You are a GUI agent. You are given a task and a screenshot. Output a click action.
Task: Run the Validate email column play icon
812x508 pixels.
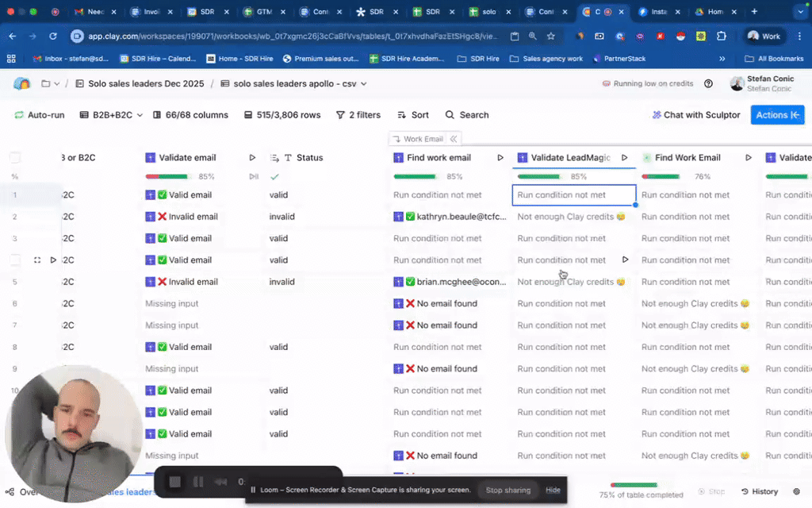point(253,158)
